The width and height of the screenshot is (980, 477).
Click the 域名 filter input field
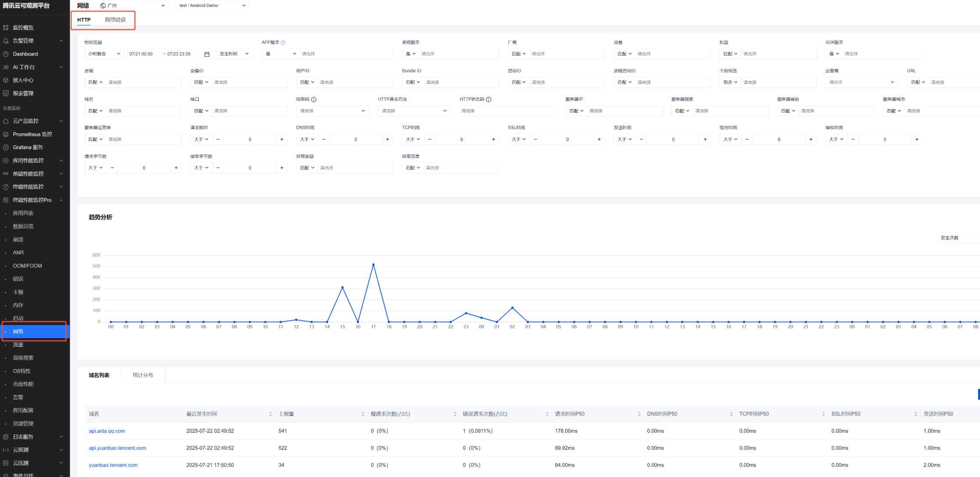tap(144, 111)
